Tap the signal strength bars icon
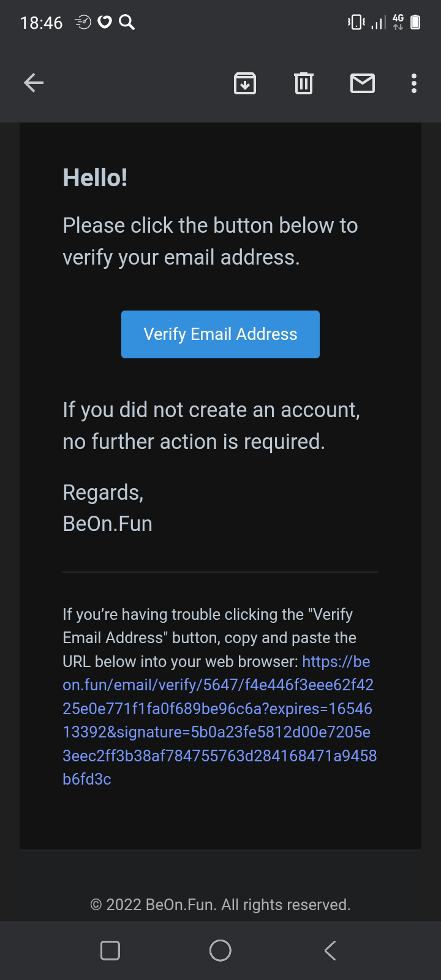 click(x=379, y=23)
